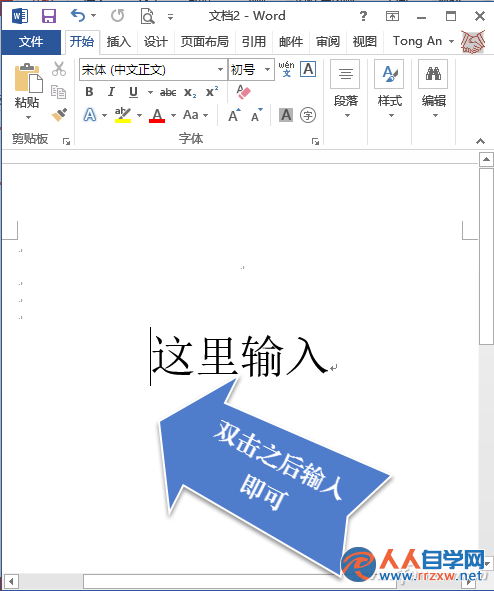
Task: Decrease font size with shrink A
Action: coord(257,115)
